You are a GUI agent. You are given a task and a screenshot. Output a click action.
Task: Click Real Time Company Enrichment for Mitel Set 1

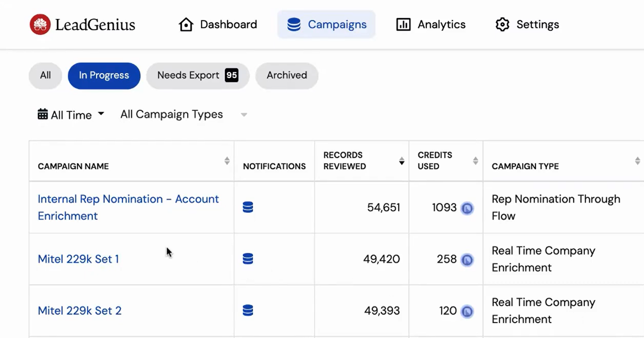(543, 259)
